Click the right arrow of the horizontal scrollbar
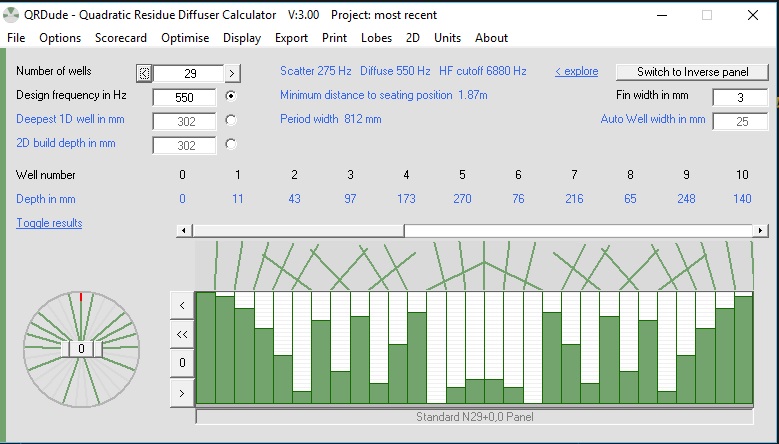This screenshot has height=444, width=779. (761, 230)
